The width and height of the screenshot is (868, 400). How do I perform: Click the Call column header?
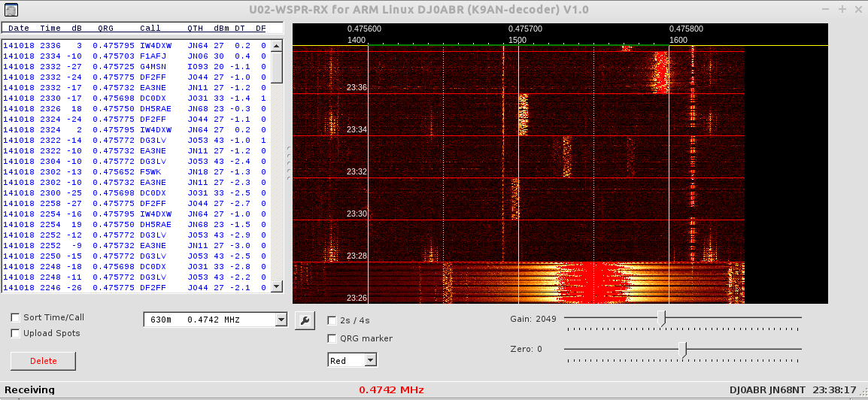(x=150, y=29)
